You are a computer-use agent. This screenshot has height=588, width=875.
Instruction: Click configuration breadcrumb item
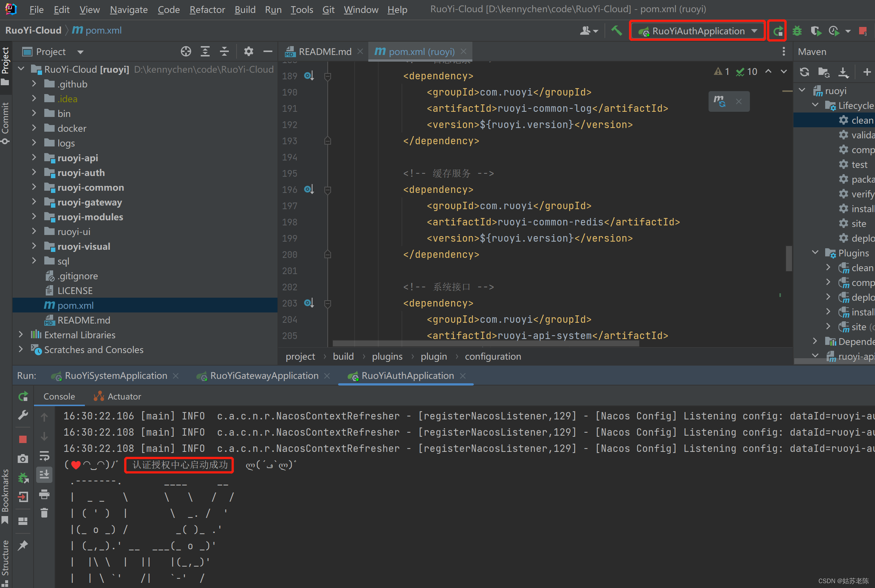[x=493, y=356]
